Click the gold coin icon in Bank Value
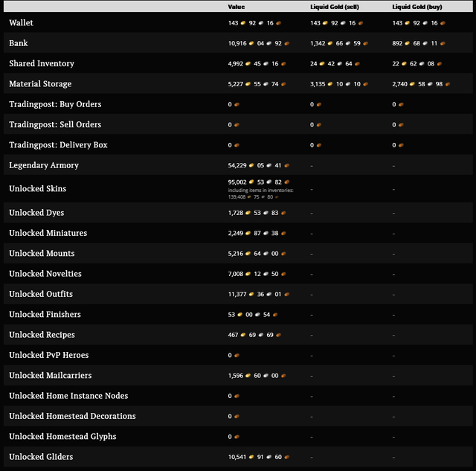Image resolution: width=476 pixels, height=471 pixels. 251,43
